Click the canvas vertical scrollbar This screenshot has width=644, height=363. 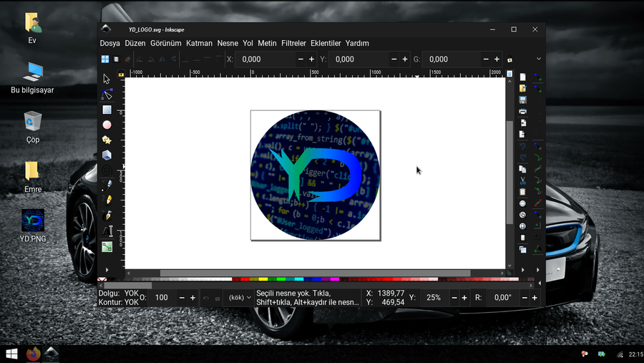click(509, 173)
